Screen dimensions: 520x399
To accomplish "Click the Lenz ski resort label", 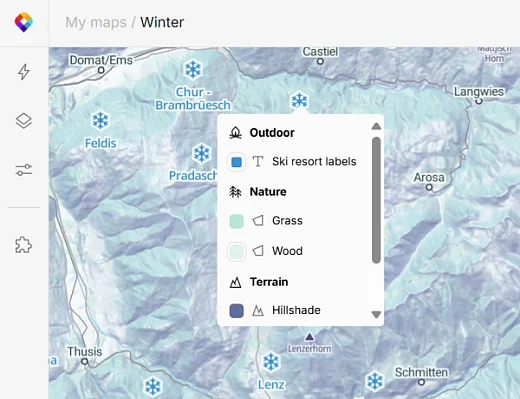I will tap(271, 385).
